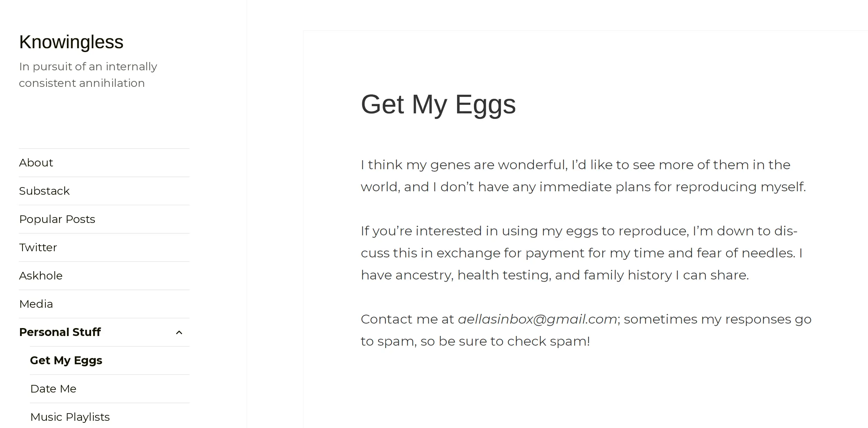This screenshot has width=868, height=428.
Task: Click the site tagline under Knowingless
Action: click(88, 75)
